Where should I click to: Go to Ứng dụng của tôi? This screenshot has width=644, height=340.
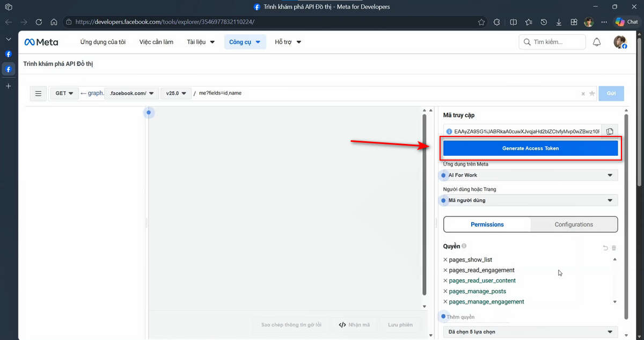pos(103,42)
